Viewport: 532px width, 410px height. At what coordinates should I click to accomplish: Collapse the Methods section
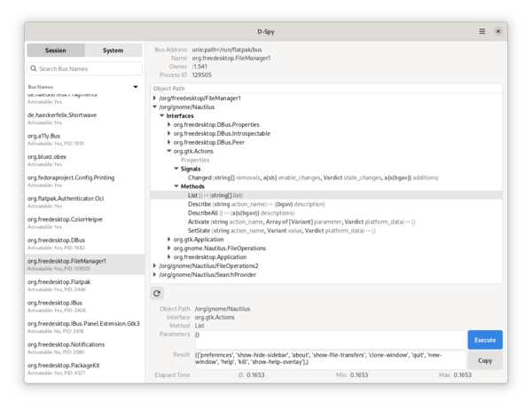point(176,186)
